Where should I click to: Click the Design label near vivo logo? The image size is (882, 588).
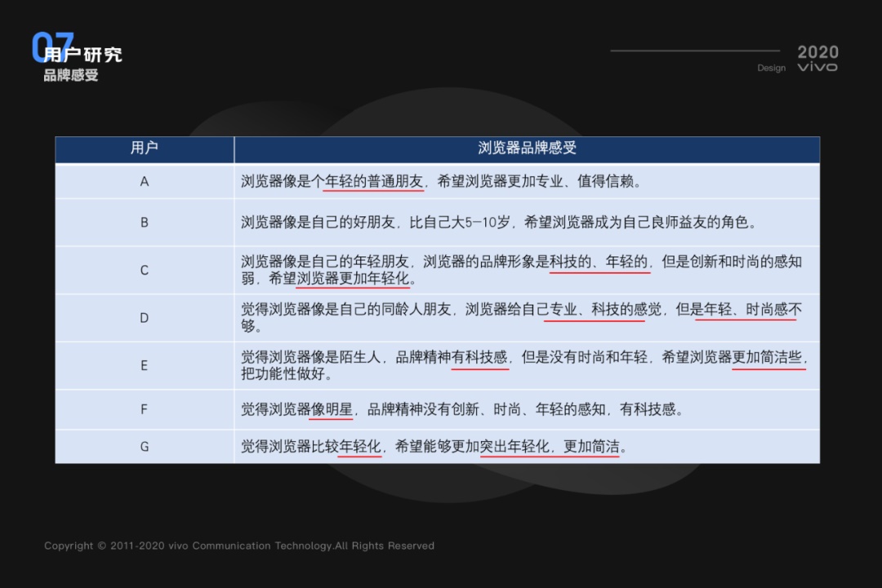770,68
